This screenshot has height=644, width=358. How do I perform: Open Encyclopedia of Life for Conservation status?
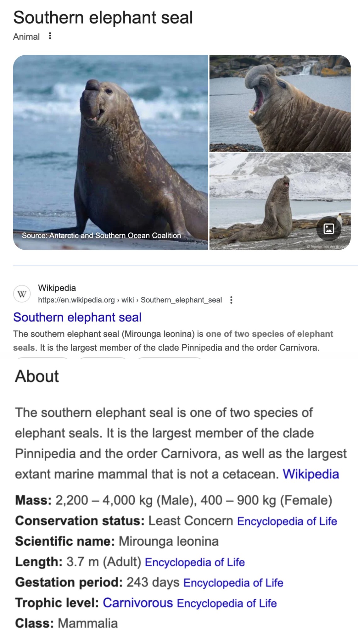coord(287,521)
